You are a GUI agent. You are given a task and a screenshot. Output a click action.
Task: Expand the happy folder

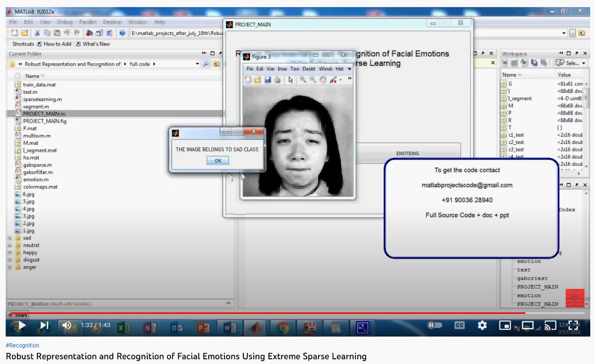coord(10,252)
